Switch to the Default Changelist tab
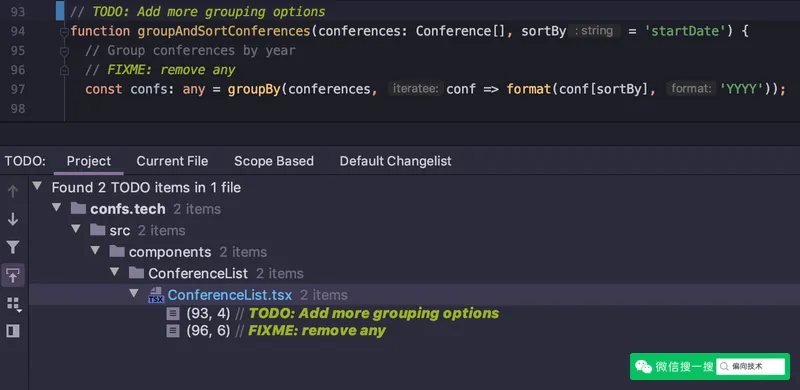Viewport: 800px width, 390px height. click(x=395, y=161)
